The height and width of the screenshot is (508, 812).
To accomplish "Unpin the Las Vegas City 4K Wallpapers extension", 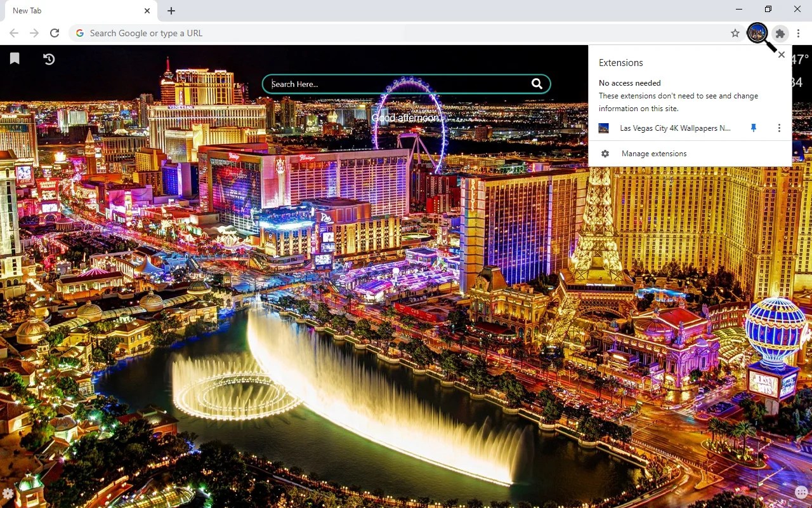I will pos(753,128).
